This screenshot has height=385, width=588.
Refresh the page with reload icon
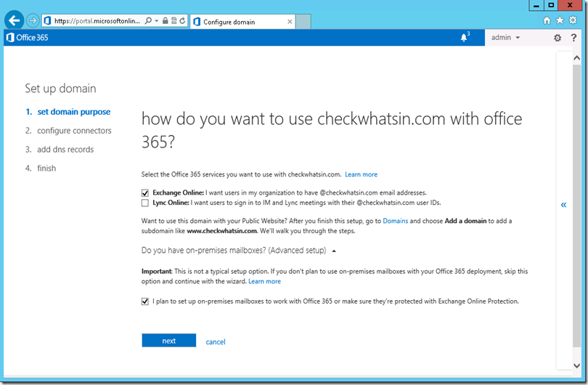pyautogui.click(x=182, y=20)
